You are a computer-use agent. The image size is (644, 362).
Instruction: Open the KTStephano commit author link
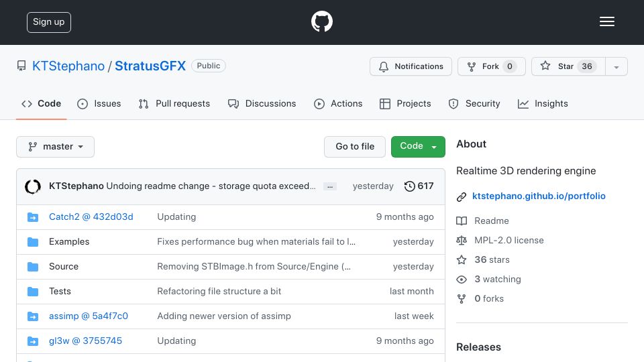coord(76,186)
